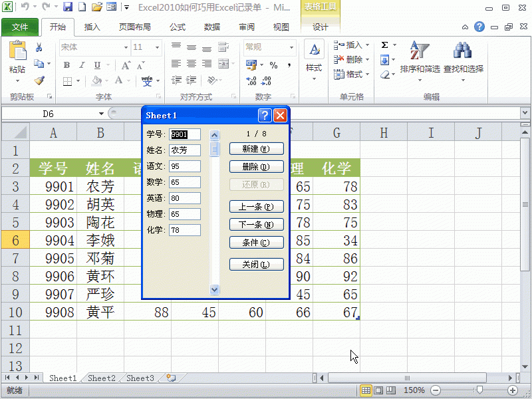The height and width of the screenshot is (399, 532).
Task: Click the 新建(W) button in the dialog
Action: tap(257, 148)
